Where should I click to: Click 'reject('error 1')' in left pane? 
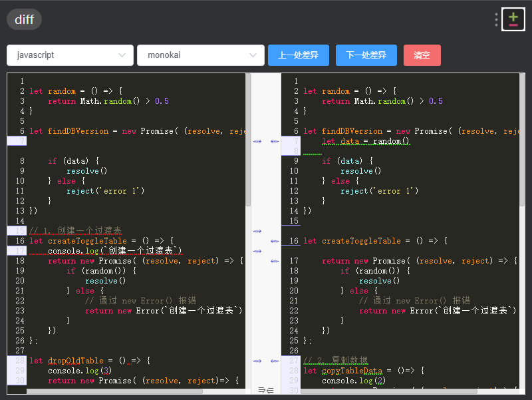[106, 191]
